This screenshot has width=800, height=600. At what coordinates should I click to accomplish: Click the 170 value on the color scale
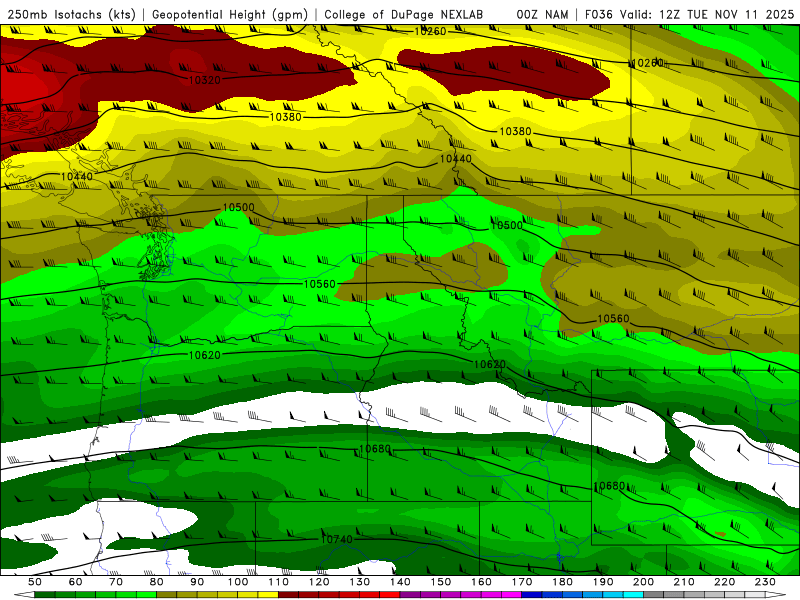(522, 582)
